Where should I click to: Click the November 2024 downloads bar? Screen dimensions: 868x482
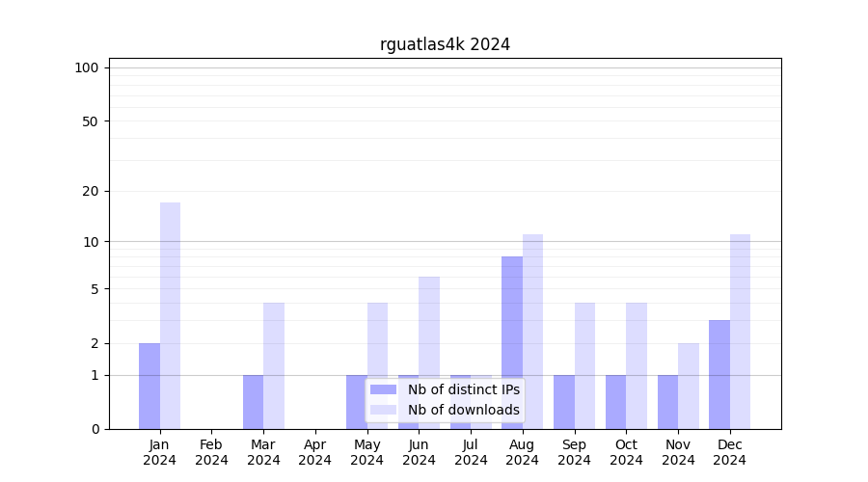(689, 386)
